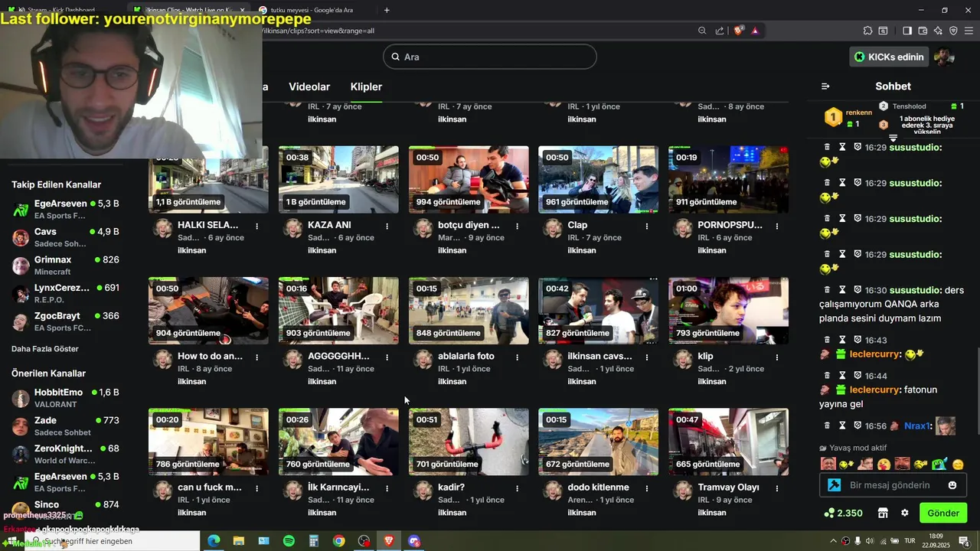The height and width of the screenshot is (551, 980).
Task: Open the Tramvay Olayı clip thumbnail
Action: pos(728,442)
